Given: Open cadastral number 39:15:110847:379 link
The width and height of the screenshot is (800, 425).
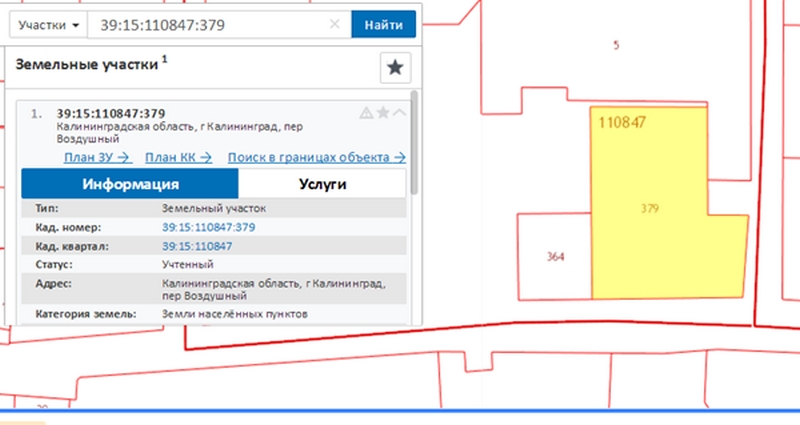Looking at the screenshot, I should pos(209,228).
